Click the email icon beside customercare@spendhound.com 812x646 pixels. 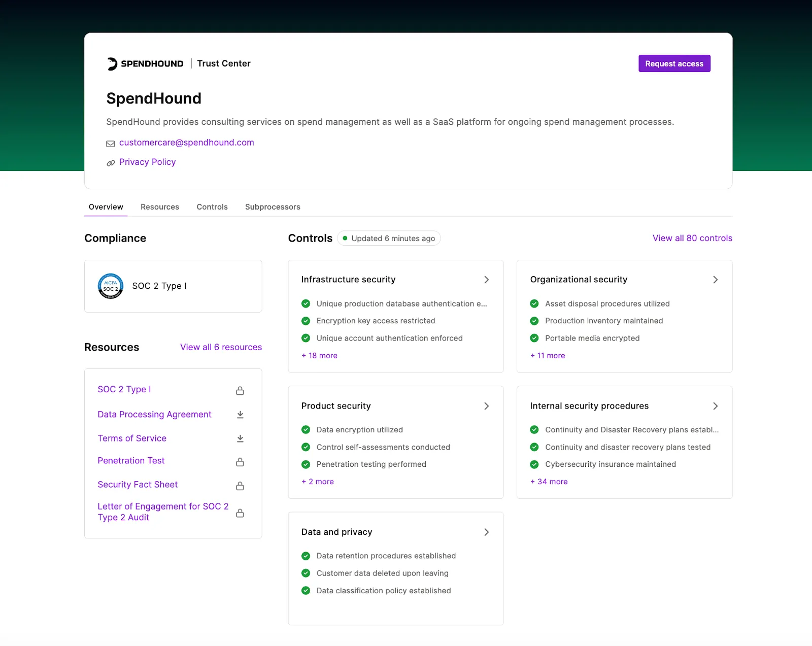pyautogui.click(x=111, y=143)
